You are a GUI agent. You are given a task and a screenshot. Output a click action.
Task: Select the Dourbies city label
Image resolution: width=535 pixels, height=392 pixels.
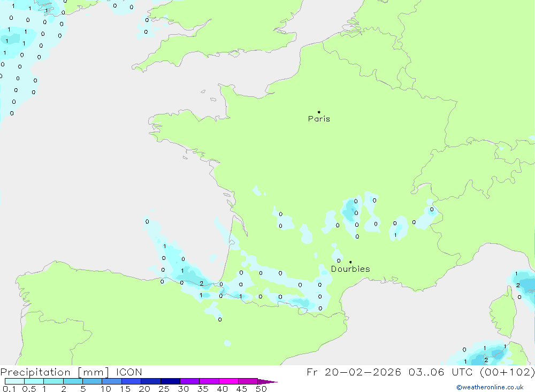click(350, 269)
